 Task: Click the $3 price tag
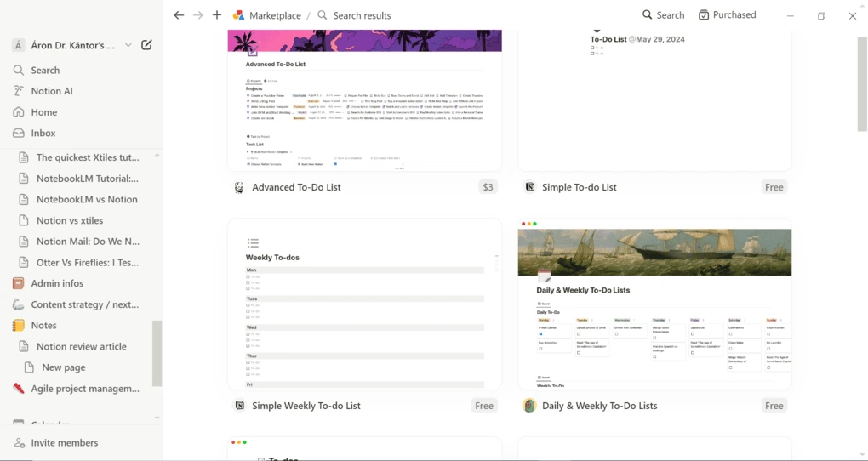[488, 188]
